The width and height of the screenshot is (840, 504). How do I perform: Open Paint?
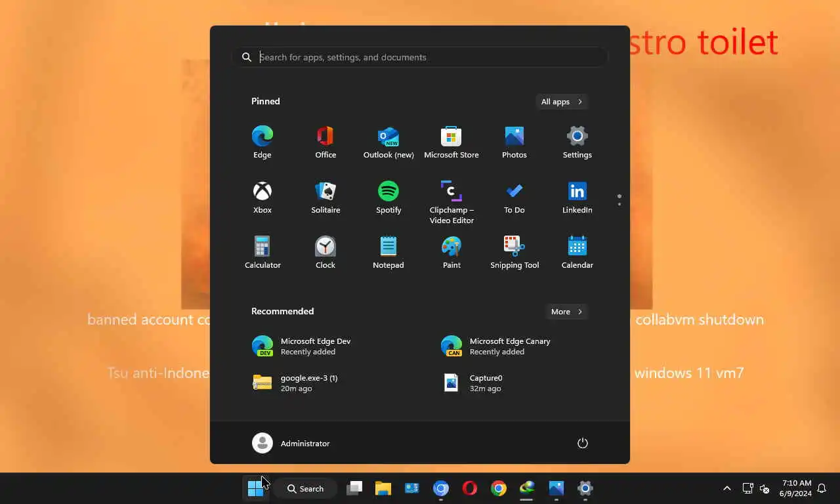tap(451, 253)
